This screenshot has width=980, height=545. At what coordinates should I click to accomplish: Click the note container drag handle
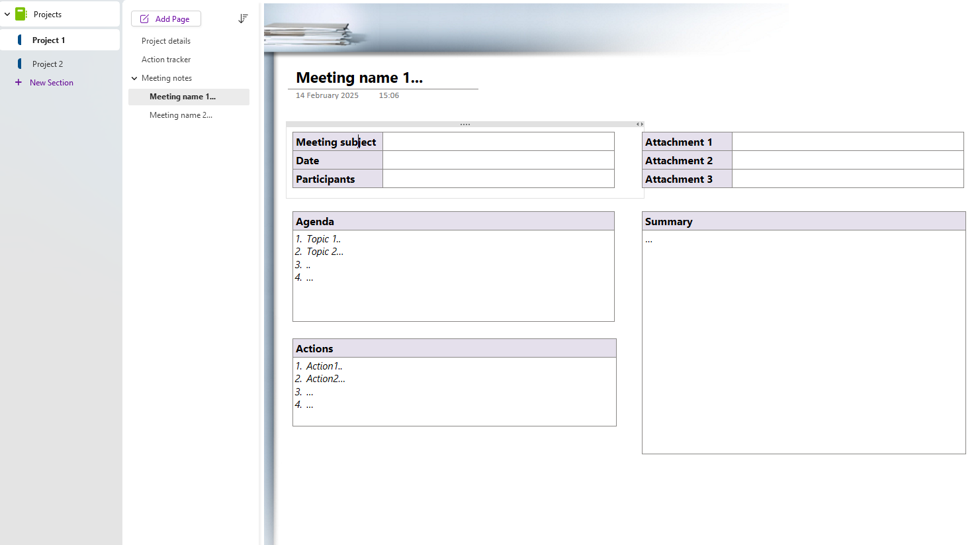click(x=465, y=124)
